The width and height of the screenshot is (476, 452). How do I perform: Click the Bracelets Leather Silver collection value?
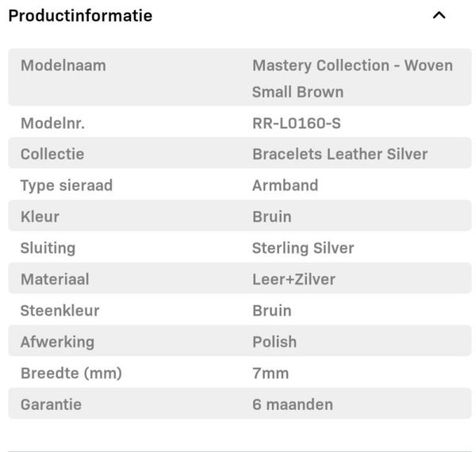[x=340, y=154]
